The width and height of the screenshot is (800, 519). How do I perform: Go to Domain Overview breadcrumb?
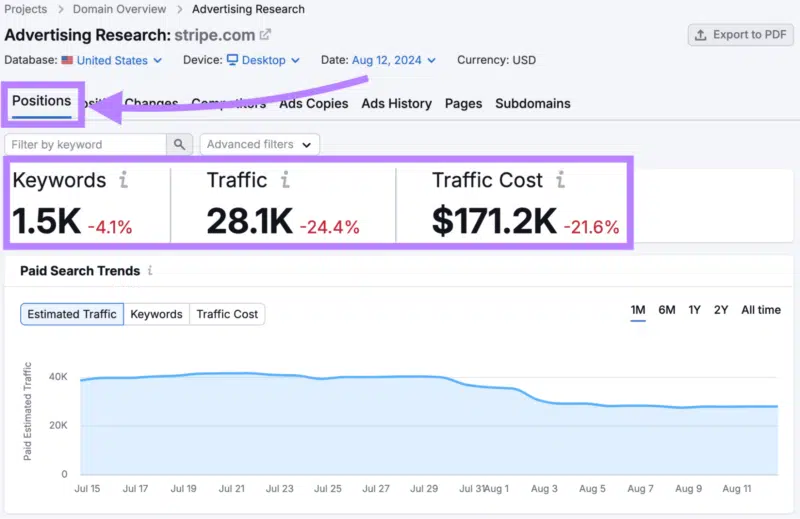click(x=119, y=9)
